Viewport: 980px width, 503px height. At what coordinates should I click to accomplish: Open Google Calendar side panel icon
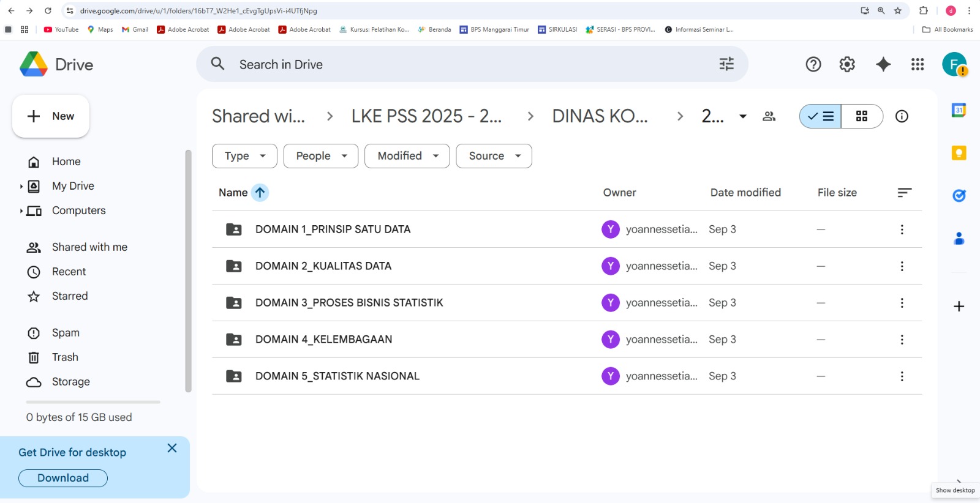[x=959, y=110]
